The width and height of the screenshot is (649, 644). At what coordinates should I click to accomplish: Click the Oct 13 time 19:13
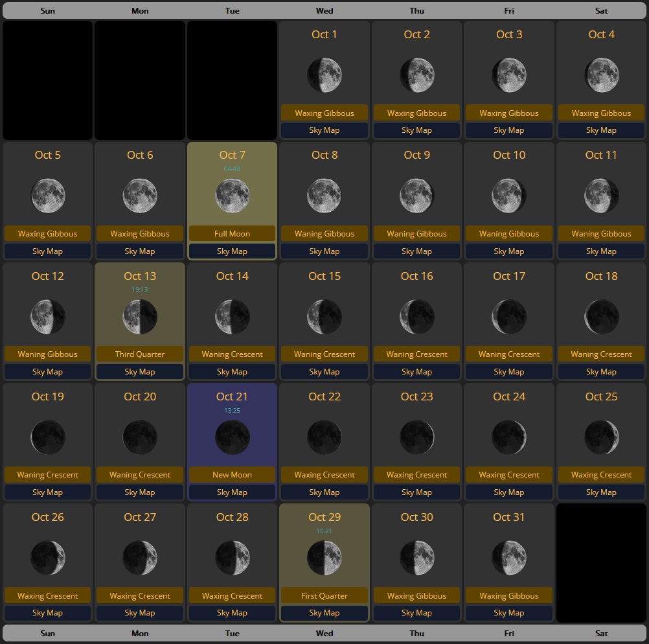(x=140, y=290)
